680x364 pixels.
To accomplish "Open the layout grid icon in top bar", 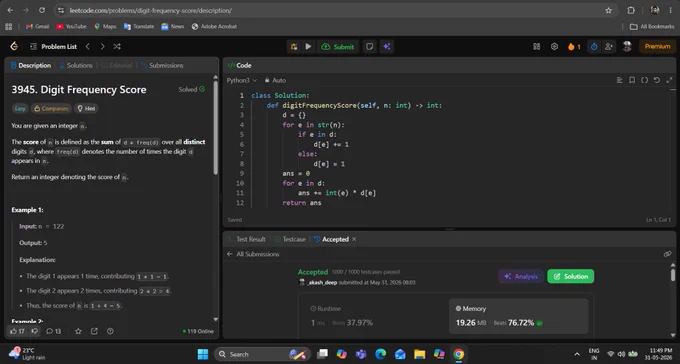I will tap(536, 46).
